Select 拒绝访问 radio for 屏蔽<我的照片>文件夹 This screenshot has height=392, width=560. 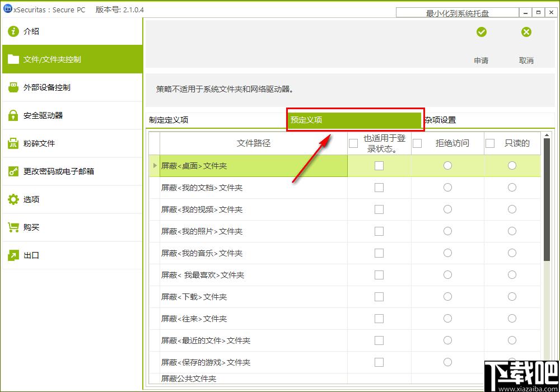coord(447,231)
